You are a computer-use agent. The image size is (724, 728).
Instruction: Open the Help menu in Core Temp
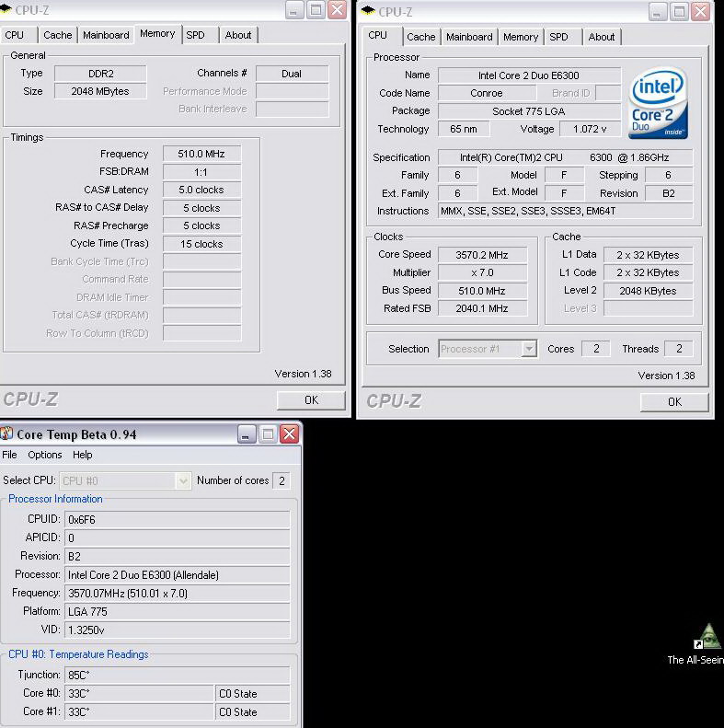[82, 455]
